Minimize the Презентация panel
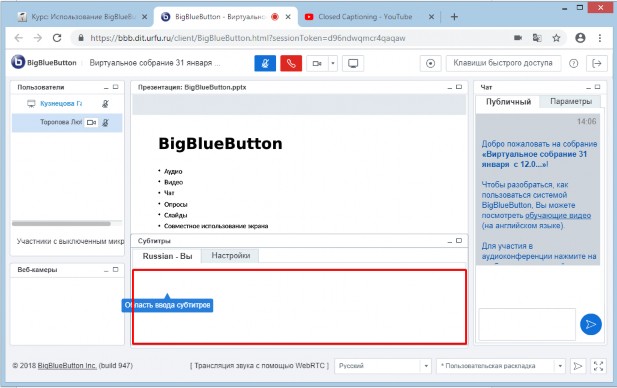The image size is (617, 388). (450, 88)
